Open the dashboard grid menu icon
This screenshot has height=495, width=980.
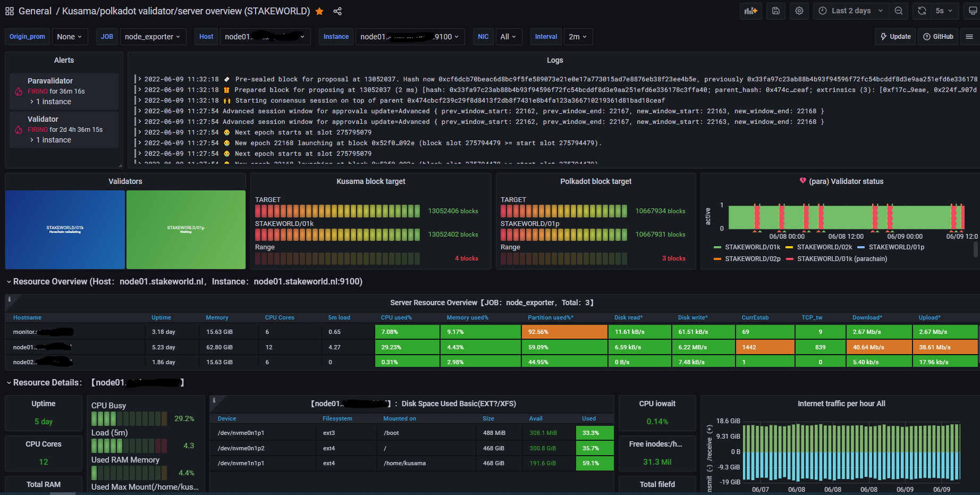coord(10,11)
